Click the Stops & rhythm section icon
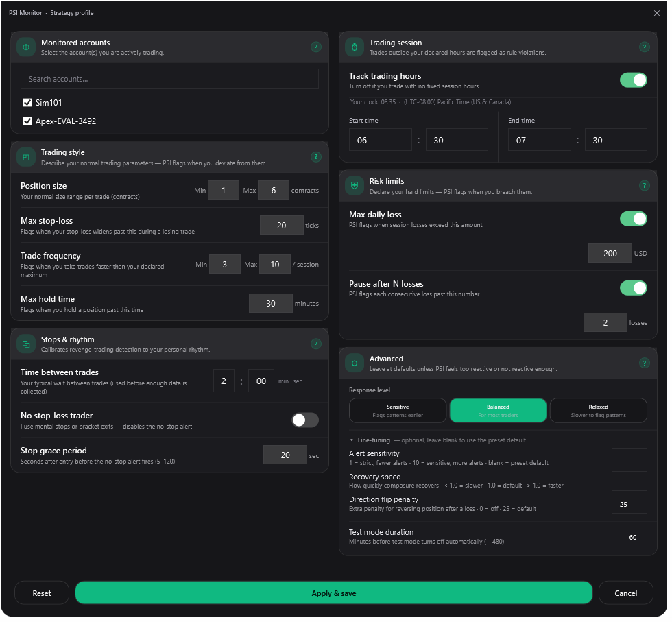The height and width of the screenshot is (622, 672). click(x=26, y=346)
